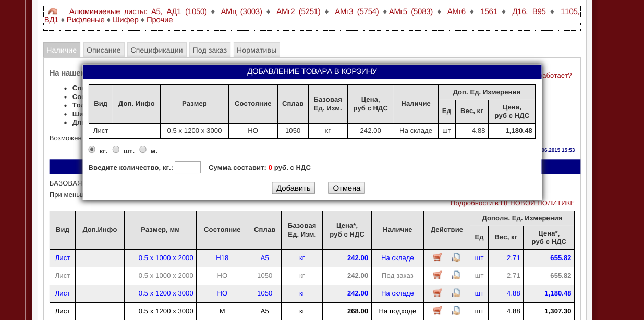Open the Нормативы tab

[x=257, y=50]
